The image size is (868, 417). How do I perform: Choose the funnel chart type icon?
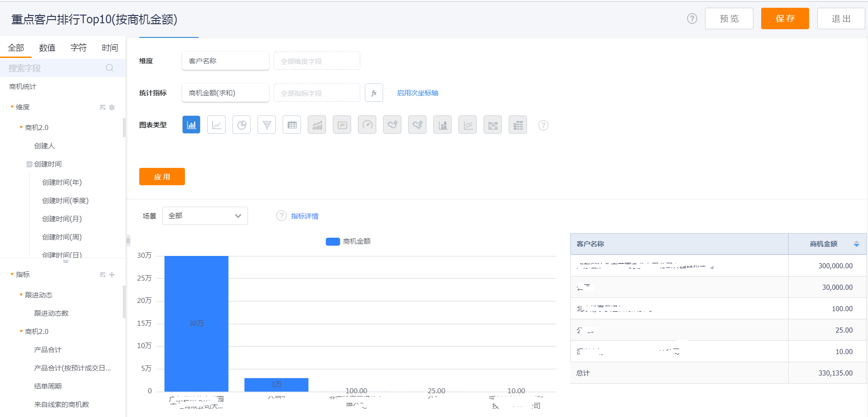267,125
